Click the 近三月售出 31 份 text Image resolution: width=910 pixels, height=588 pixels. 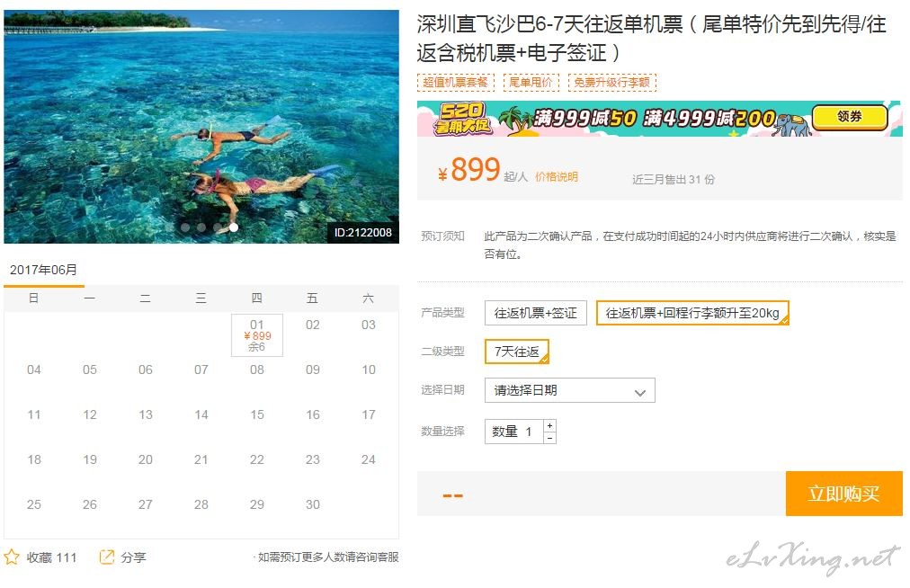point(674,180)
